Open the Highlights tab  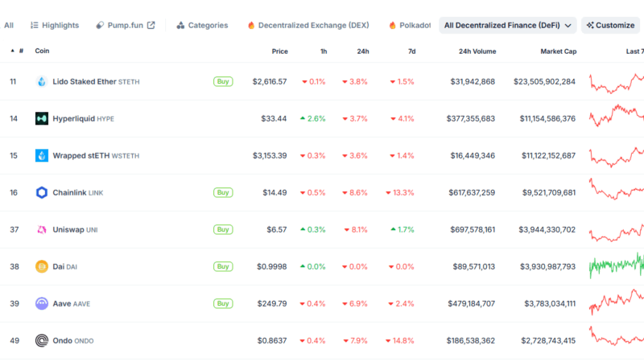point(55,26)
